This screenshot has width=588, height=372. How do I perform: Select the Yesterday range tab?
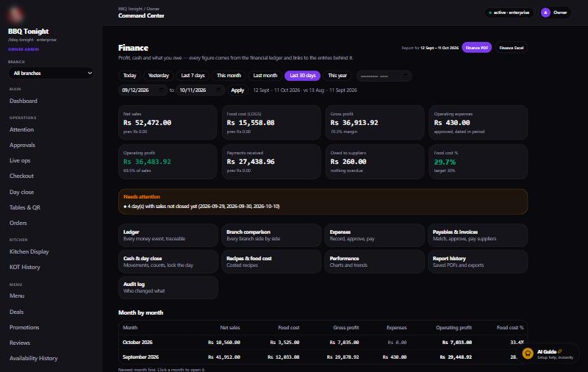pos(159,76)
